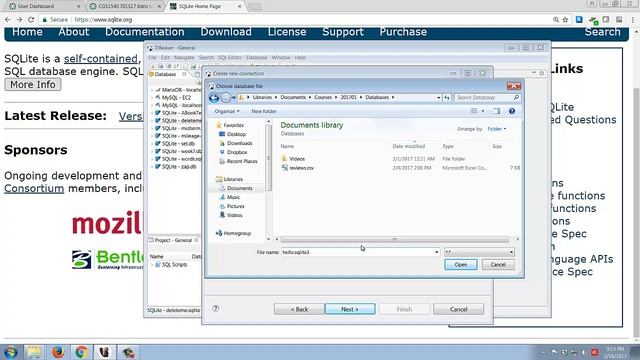This screenshot has height=360, width=640.
Task: Select Pictures library in navigation pane
Action: tap(236, 206)
